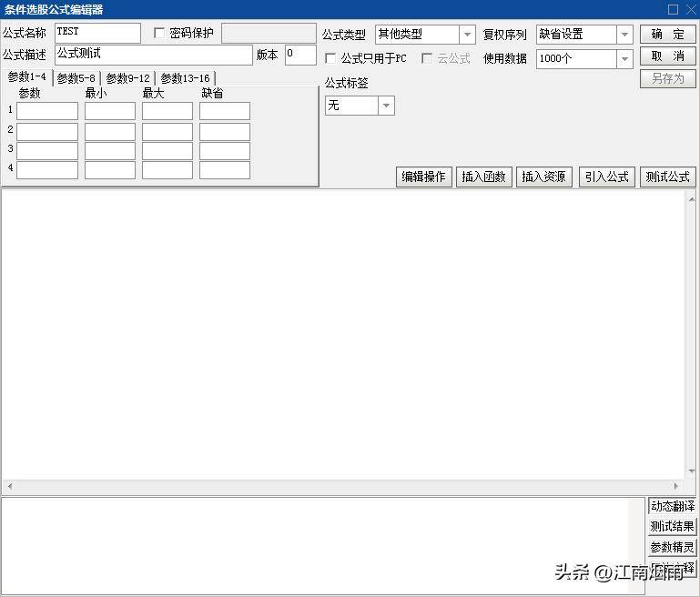Click the 公式描述 field containing 公式测试
The image size is (700, 597).
tap(154, 55)
